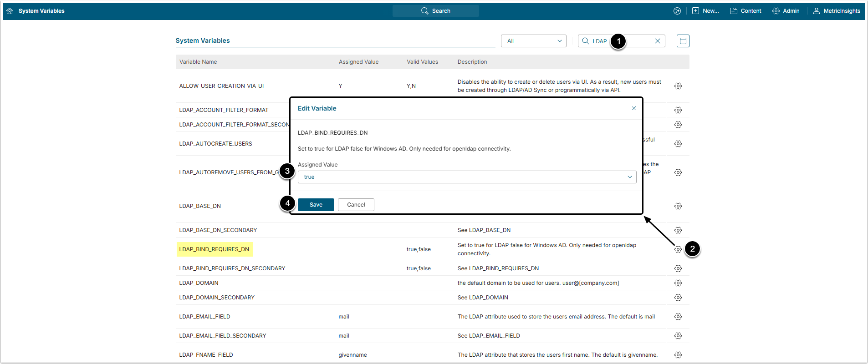Close the Edit Variable popup
The image size is (868, 364).
[633, 108]
